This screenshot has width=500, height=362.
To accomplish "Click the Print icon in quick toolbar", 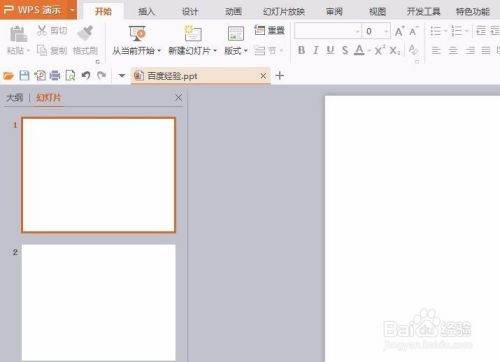I will (x=55, y=76).
